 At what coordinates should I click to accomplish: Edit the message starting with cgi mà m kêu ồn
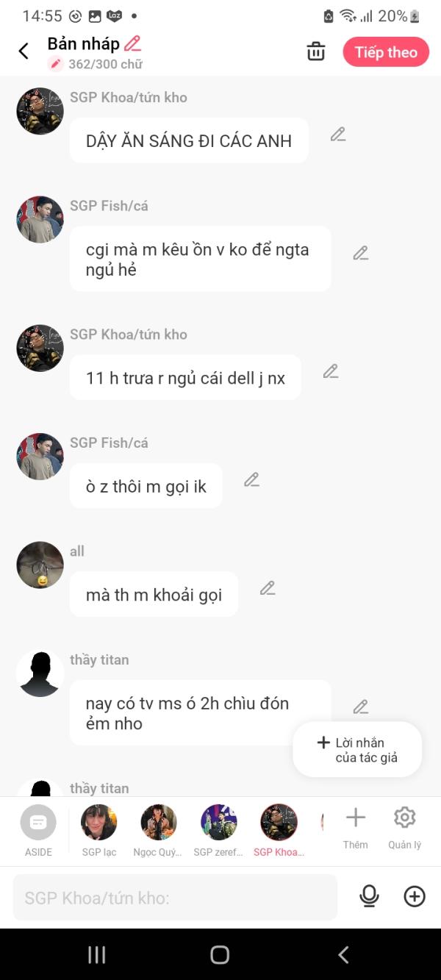tap(360, 253)
